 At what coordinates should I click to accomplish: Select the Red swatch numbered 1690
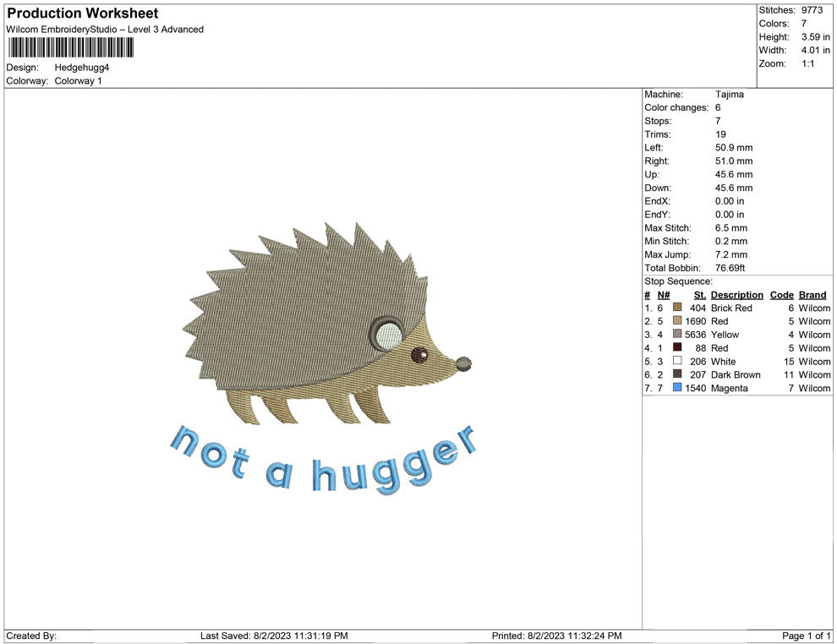coord(676,321)
